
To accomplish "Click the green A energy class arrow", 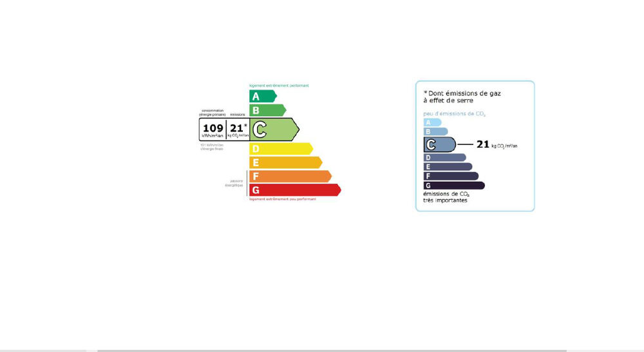I will pyautogui.click(x=263, y=96).
